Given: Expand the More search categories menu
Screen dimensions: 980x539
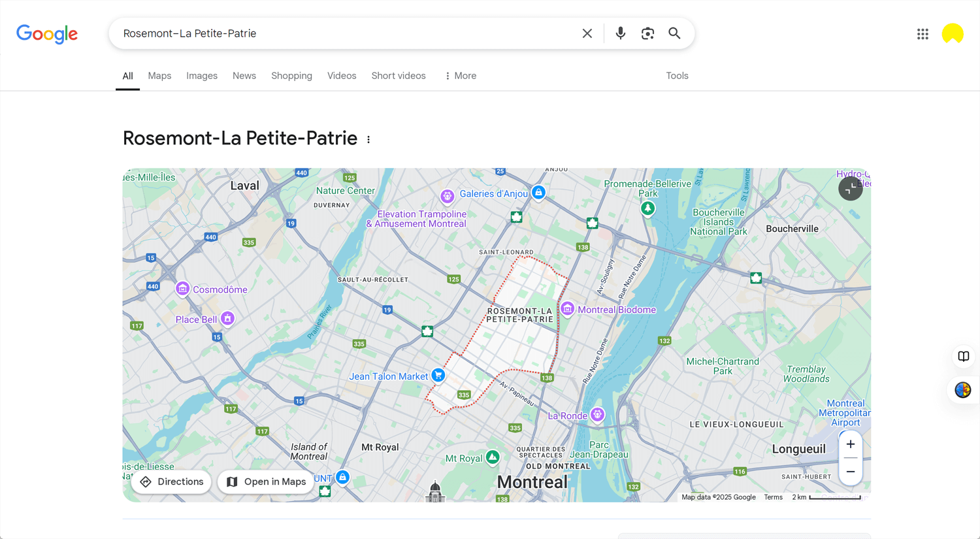Looking at the screenshot, I should [460, 76].
